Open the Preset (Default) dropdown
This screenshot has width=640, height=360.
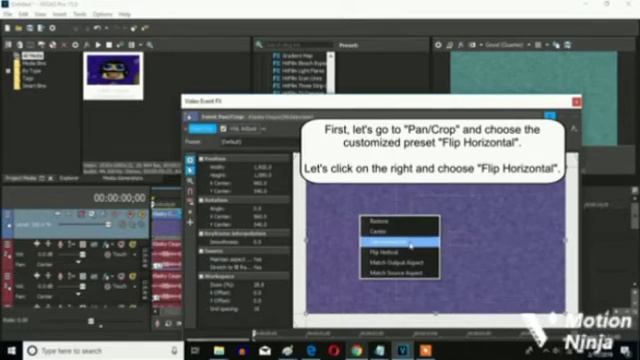(x=259, y=142)
